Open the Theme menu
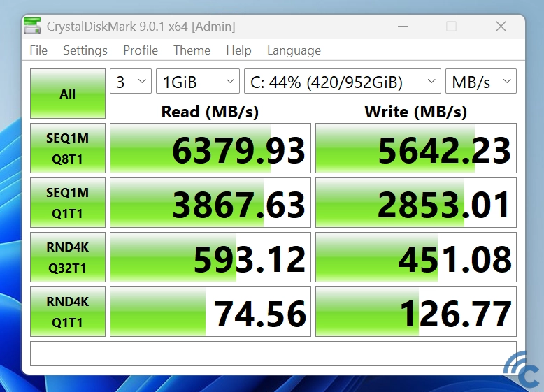 click(x=192, y=50)
